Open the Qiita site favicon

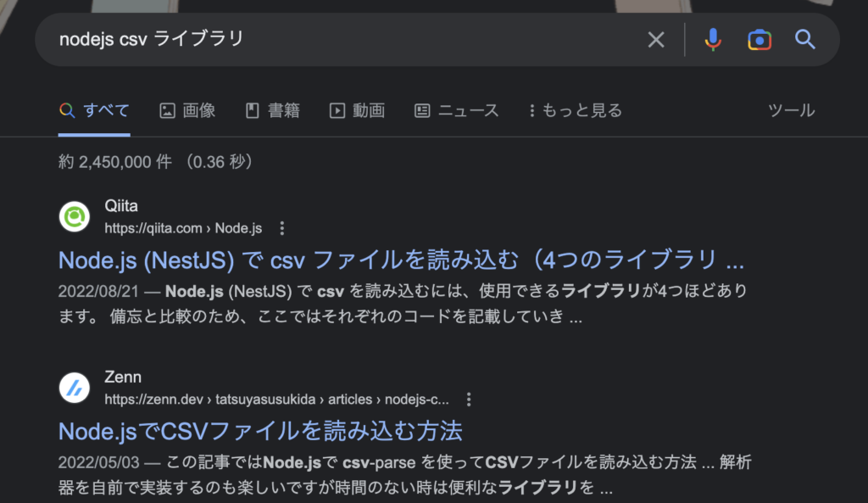75,216
